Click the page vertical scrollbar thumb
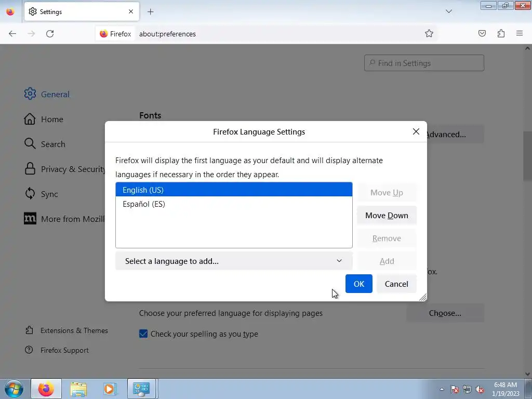Image resolution: width=532 pixels, height=399 pixels. click(527, 156)
